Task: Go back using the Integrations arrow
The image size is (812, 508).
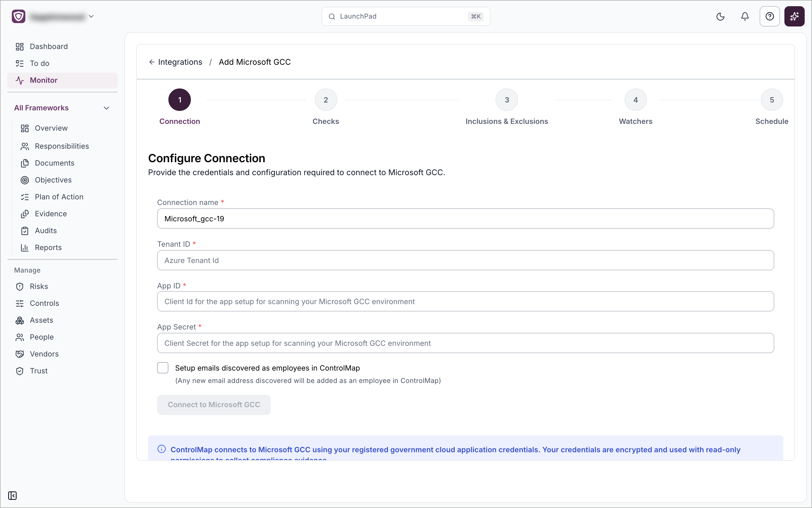Action: pyautogui.click(x=152, y=62)
